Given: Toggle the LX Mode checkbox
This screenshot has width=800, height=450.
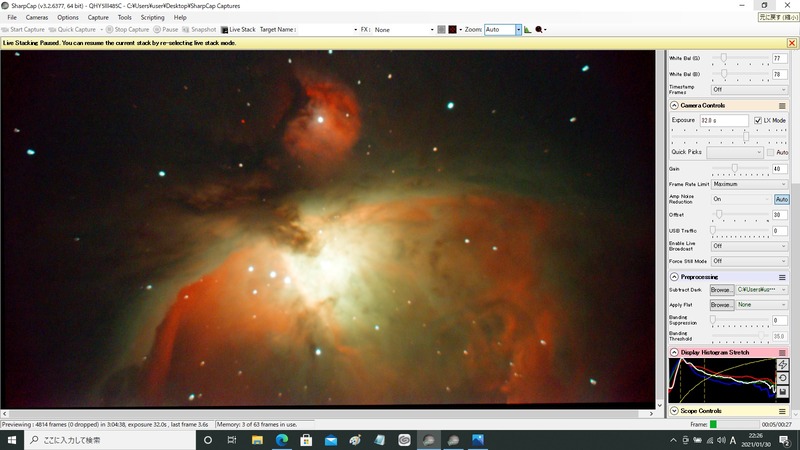Looking at the screenshot, I should (x=758, y=120).
